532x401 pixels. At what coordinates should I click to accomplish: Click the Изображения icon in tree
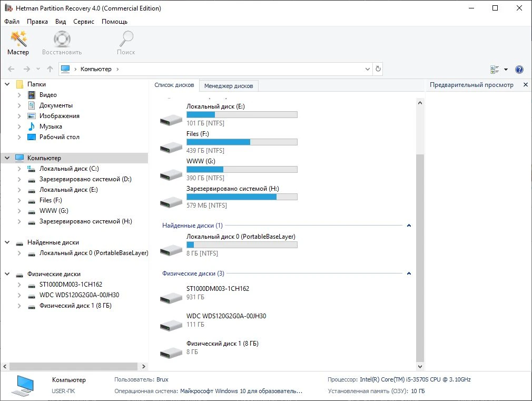coord(32,116)
